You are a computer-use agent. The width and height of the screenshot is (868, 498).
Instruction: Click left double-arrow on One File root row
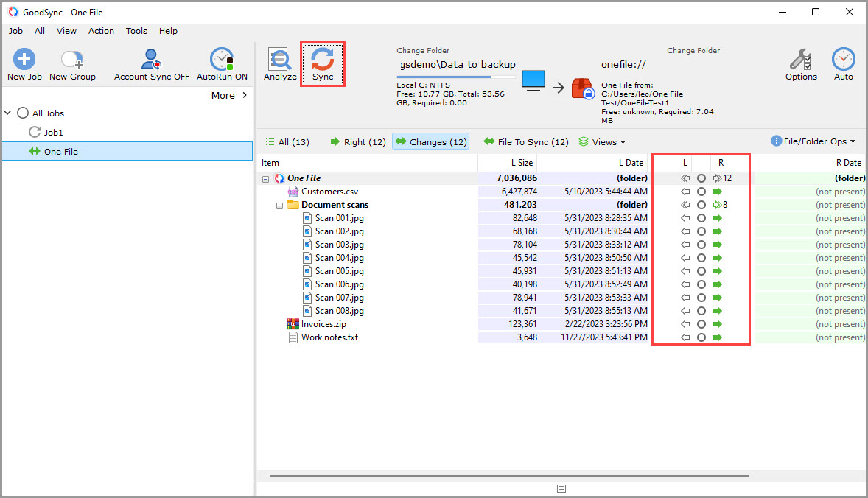click(685, 178)
